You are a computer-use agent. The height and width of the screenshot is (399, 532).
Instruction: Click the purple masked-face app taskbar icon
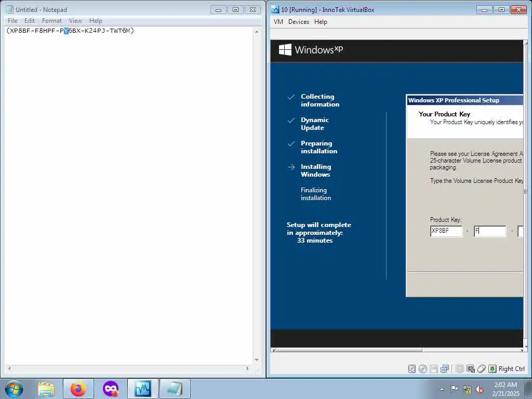click(x=111, y=389)
